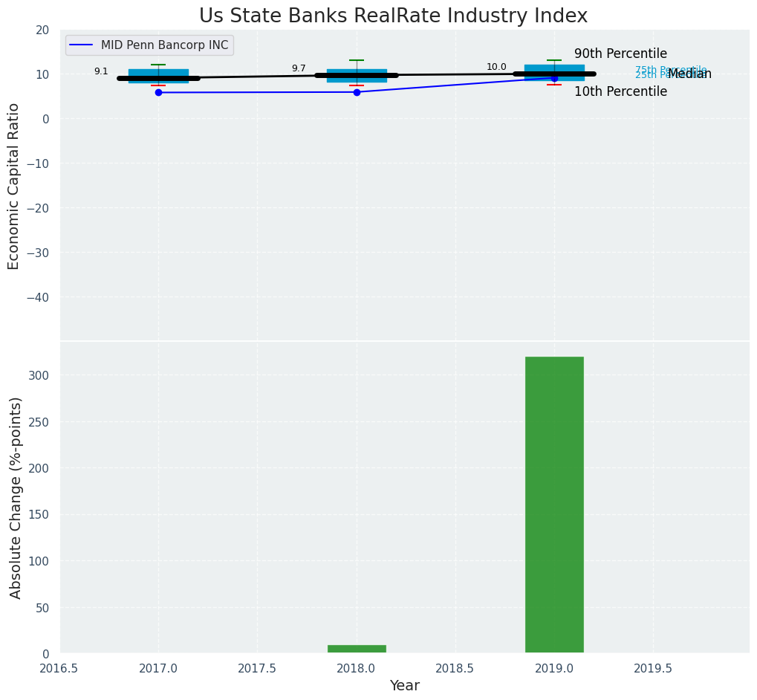
Task: Click the 2017.0 x-axis tick label
Action: pyautogui.click(x=158, y=669)
